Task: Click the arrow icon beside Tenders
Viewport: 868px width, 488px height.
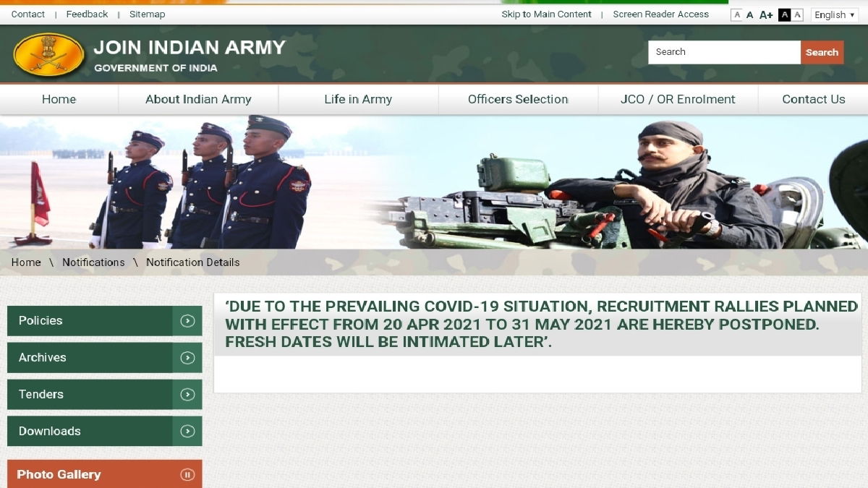Action: [x=187, y=395]
